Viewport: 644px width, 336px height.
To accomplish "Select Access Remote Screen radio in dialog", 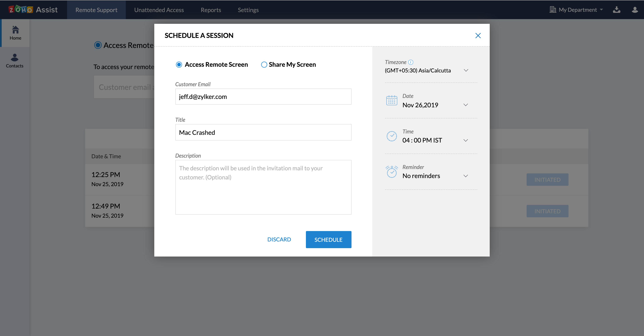I will [179, 65].
